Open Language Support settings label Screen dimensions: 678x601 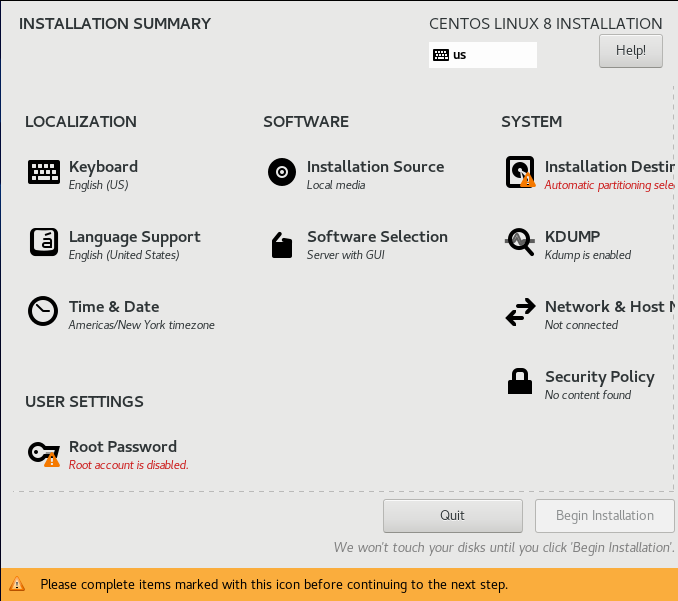134,237
